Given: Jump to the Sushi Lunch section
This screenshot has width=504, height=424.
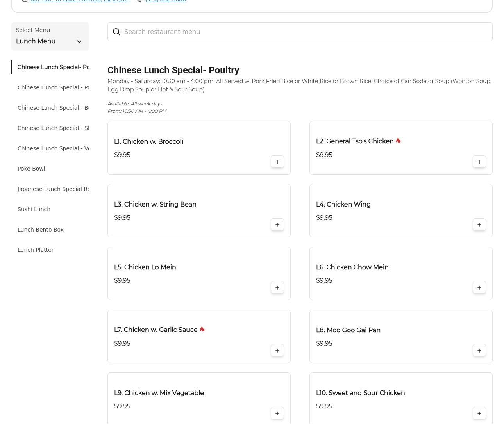Looking at the screenshot, I should [34, 209].
